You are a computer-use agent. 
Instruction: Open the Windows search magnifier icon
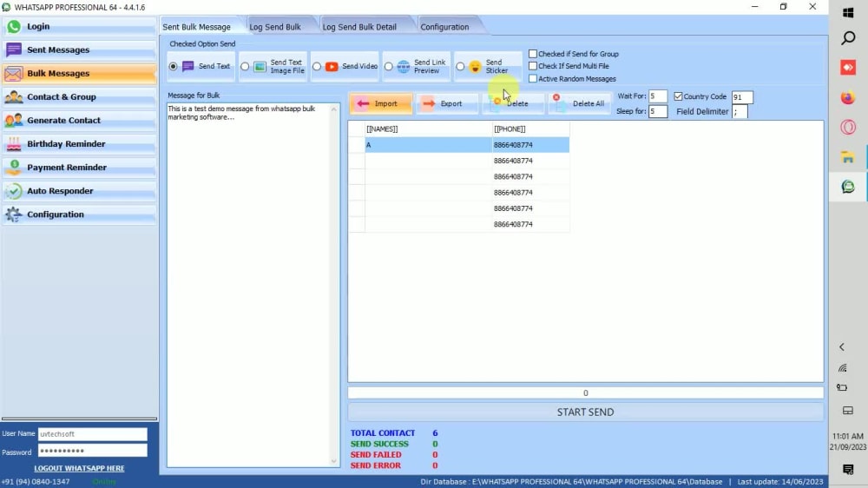[848, 38]
